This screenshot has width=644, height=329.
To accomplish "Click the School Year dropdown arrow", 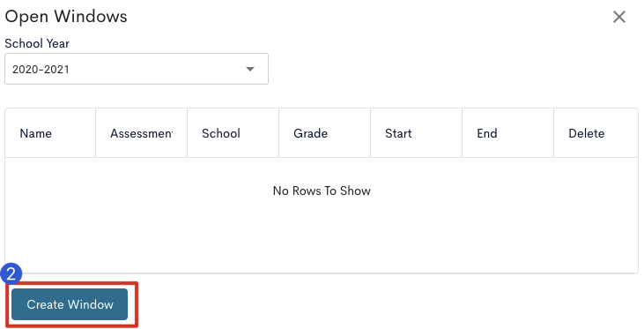I will [x=250, y=69].
